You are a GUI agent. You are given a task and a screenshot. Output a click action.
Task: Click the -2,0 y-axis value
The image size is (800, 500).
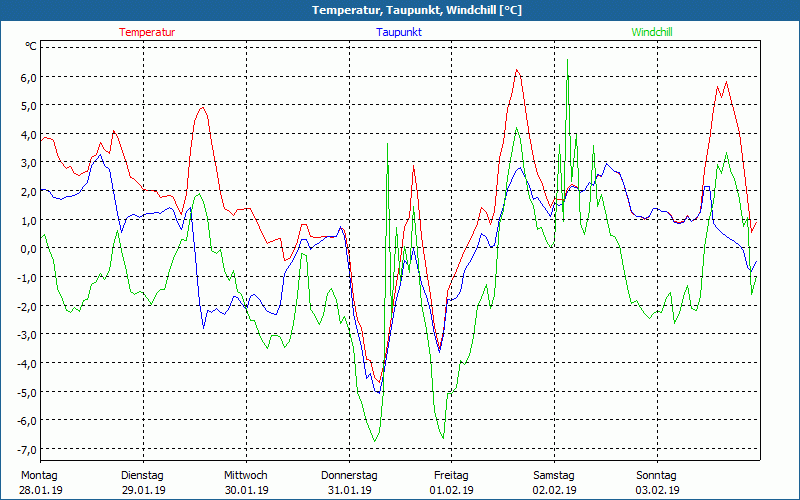point(27,307)
